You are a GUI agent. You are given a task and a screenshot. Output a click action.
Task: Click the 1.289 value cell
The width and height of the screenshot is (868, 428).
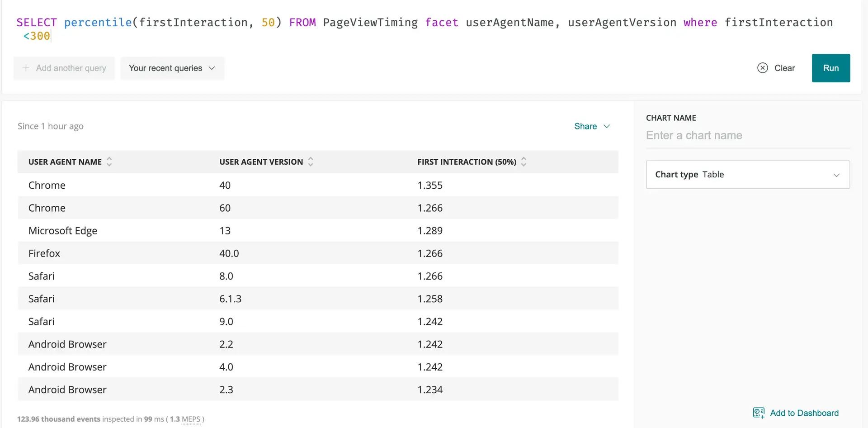pyautogui.click(x=430, y=231)
